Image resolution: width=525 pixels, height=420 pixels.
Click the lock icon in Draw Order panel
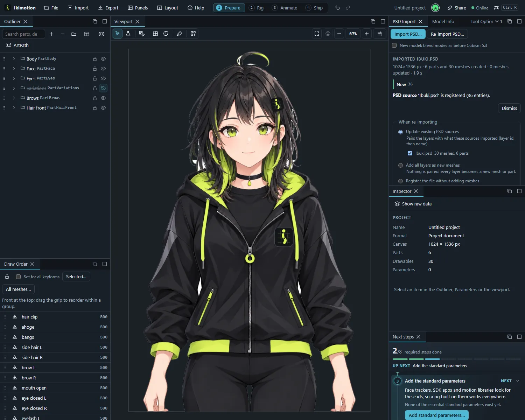tap(7, 277)
